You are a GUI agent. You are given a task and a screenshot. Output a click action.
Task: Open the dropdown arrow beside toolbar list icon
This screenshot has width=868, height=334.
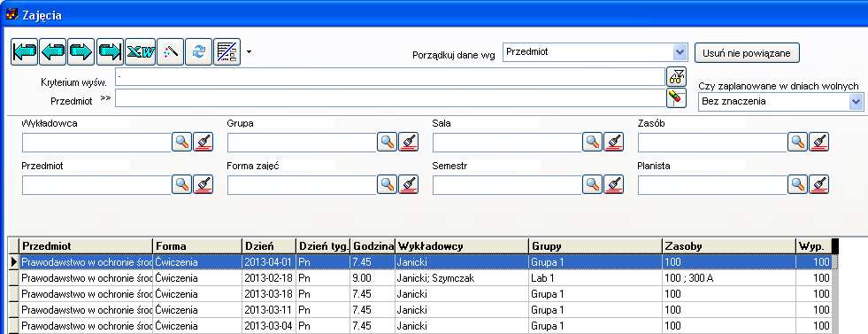250,52
